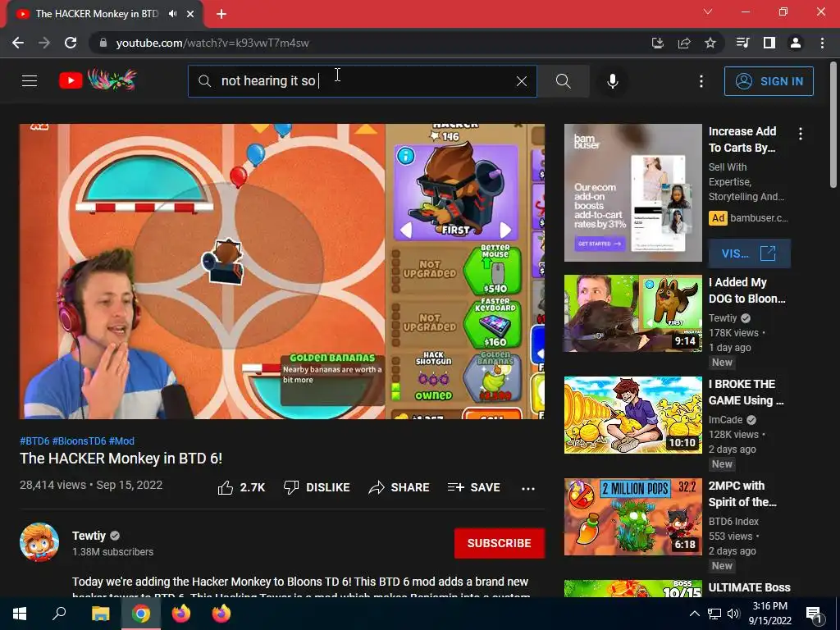
Task: Click SAVE to playlist
Action: click(x=474, y=487)
